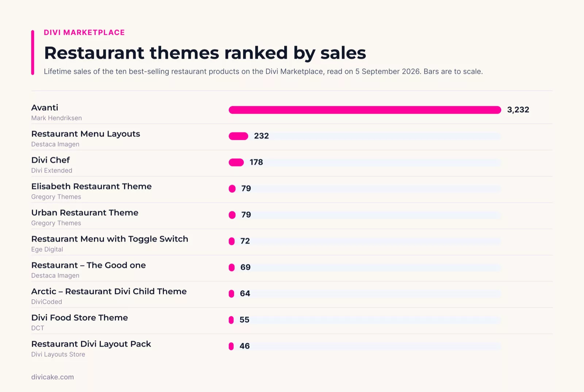
Task: Click the lifetime sales subtitle description
Action: coord(263,72)
